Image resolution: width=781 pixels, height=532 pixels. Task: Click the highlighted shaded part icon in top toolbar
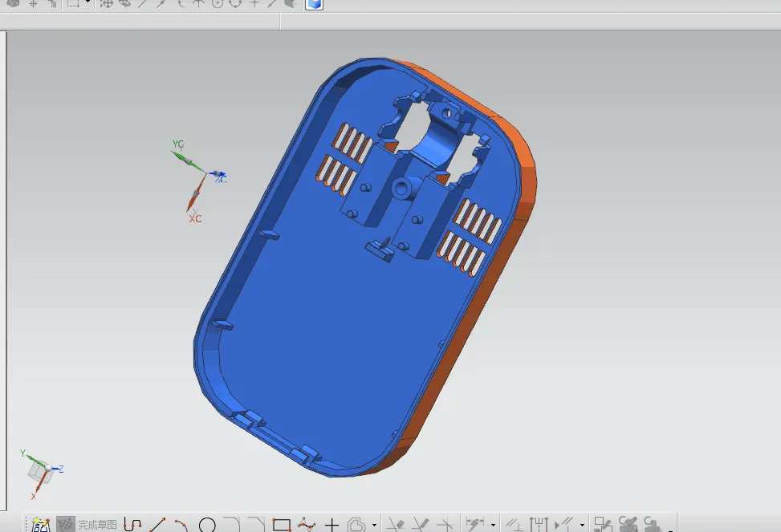click(313, 5)
